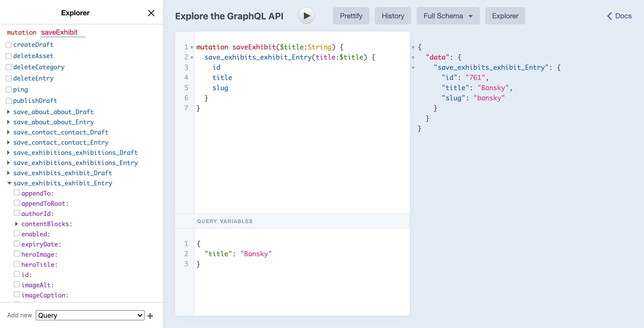Viewport: 644px width, 328px height.
Task: Collapse "save_exhibits_exhibit_Entry" in the result pane
Action: tap(413, 68)
